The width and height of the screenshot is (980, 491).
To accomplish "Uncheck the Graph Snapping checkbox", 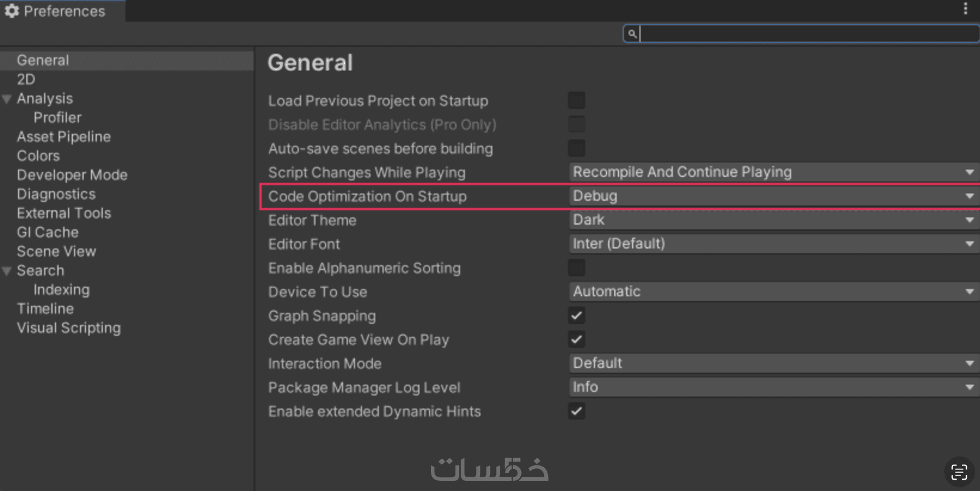I will tap(577, 315).
